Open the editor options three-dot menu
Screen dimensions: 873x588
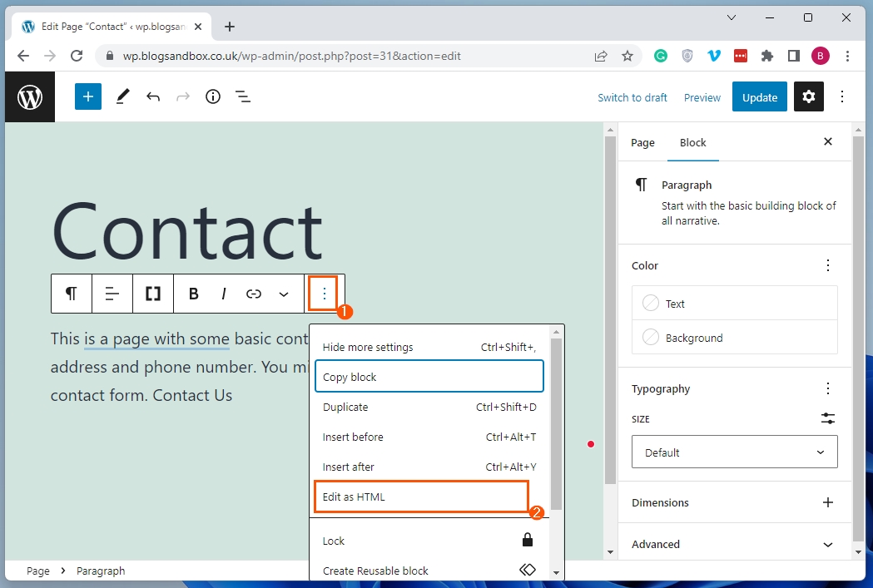842,96
